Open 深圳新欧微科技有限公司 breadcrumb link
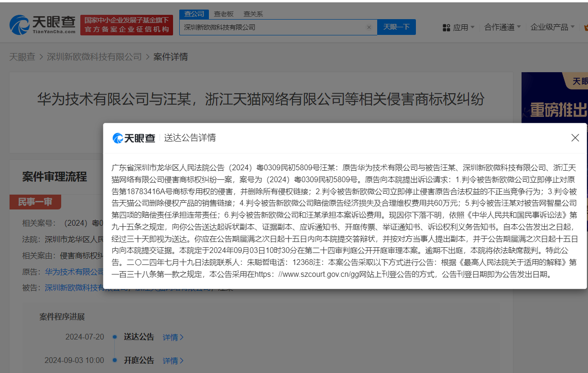 pos(94,57)
